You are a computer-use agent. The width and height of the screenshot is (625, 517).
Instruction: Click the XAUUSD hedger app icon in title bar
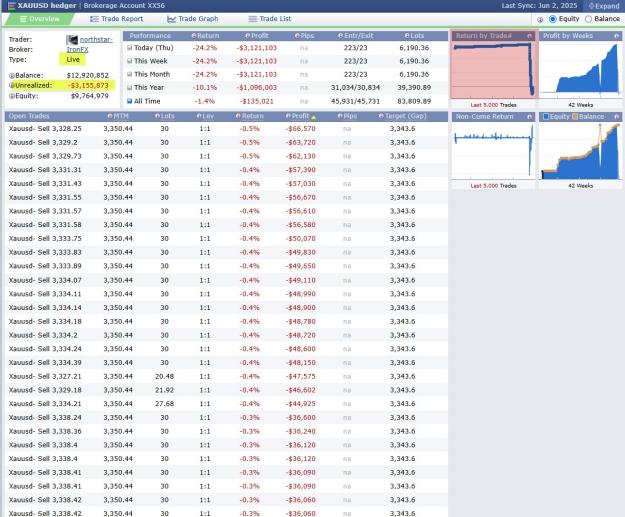click(x=12, y=6)
